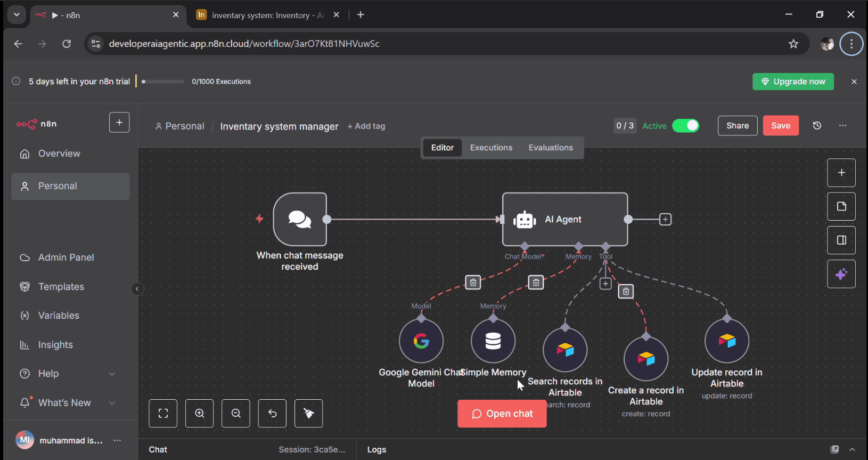This screenshot has width=868, height=460.
Task: Dismiss the trial banner
Action: [x=854, y=82]
